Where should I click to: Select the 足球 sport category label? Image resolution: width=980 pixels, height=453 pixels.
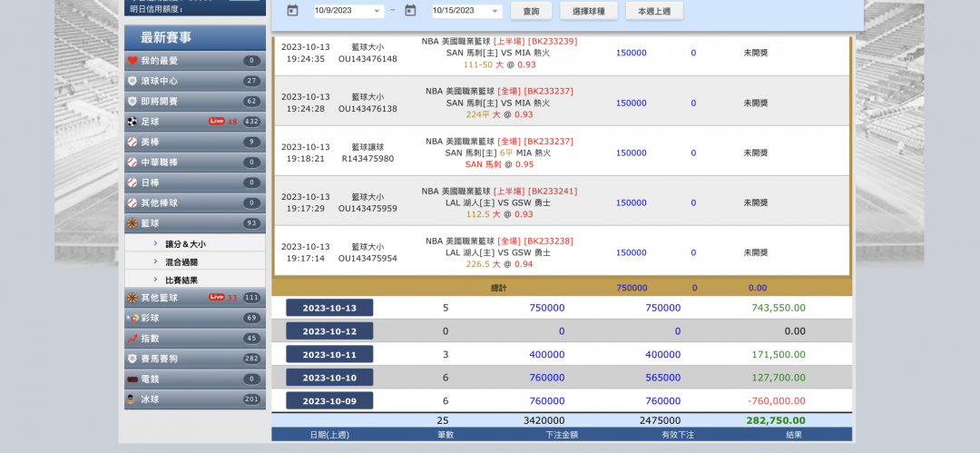click(x=150, y=122)
